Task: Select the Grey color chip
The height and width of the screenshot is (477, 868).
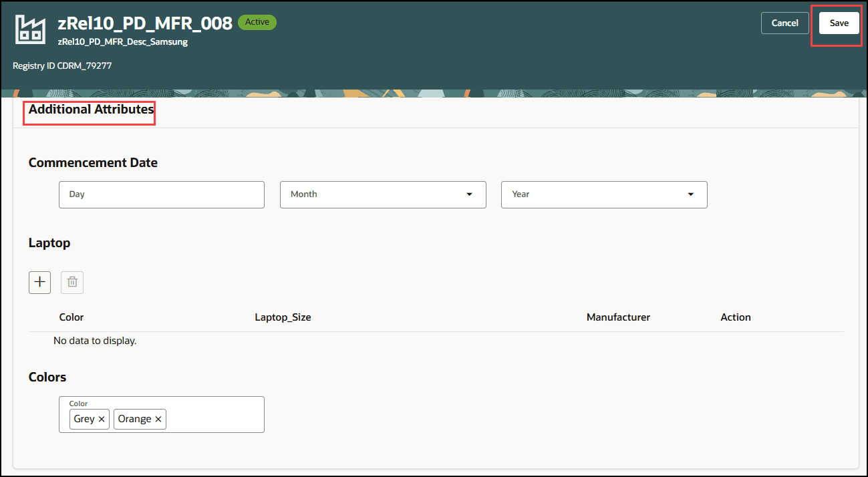Action: pos(85,419)
